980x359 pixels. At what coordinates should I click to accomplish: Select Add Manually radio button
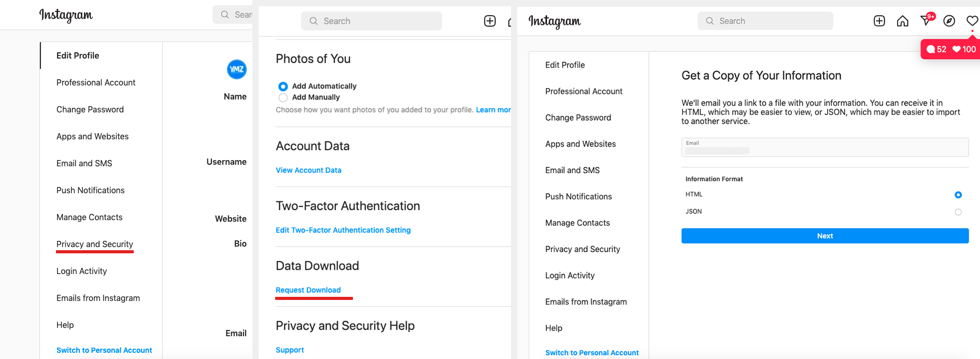(x=283, y=97)
